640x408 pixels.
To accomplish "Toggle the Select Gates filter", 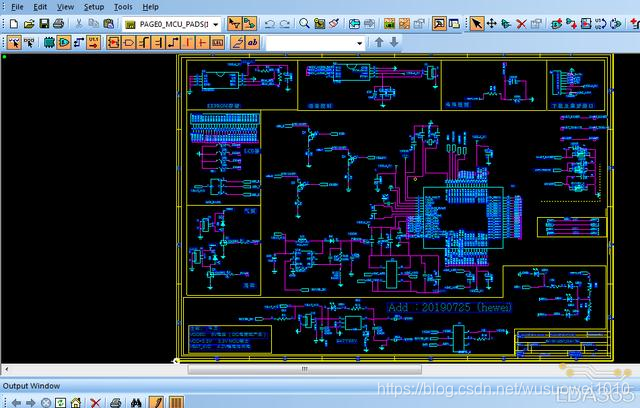I will pos(64,42).
